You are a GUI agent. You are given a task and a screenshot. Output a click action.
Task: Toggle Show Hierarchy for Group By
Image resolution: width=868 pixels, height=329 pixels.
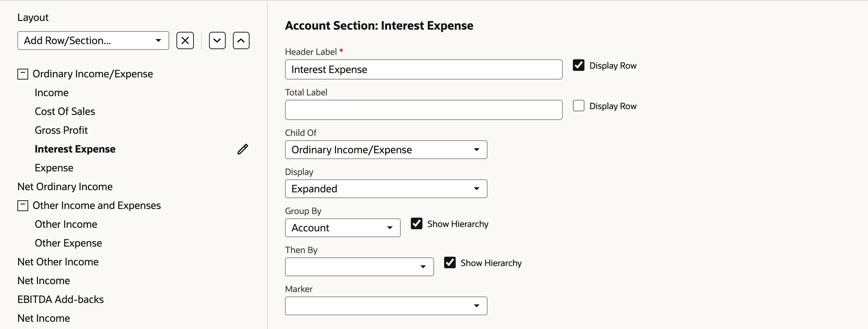pos(417,223)
